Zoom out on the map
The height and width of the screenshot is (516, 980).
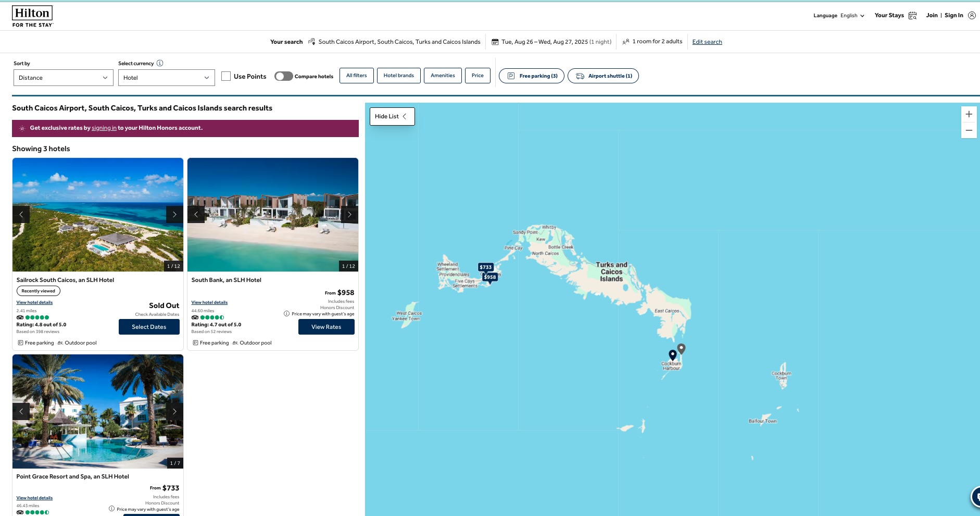[969, 130]
